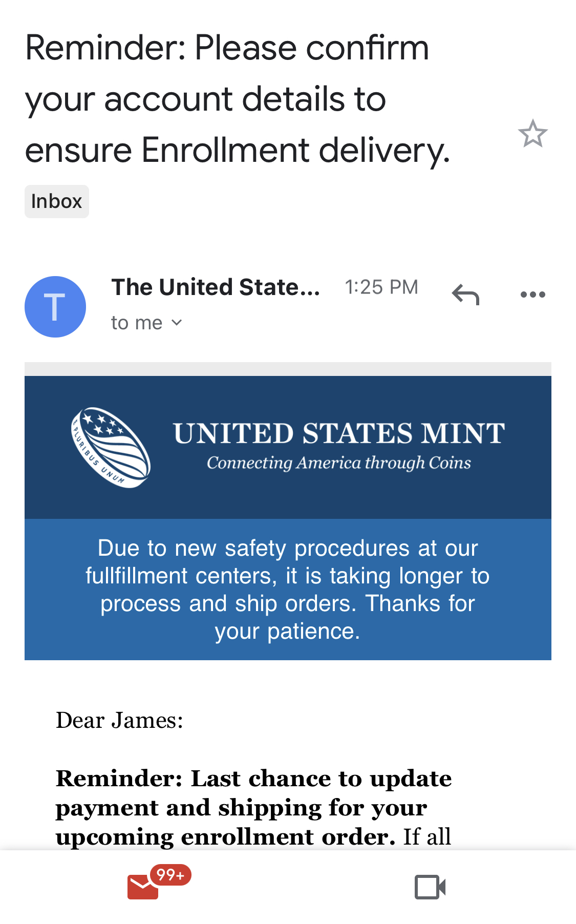Tap the email subject heading
The width and height of the screenshot is (576, 924).
(x=238, y=99)
